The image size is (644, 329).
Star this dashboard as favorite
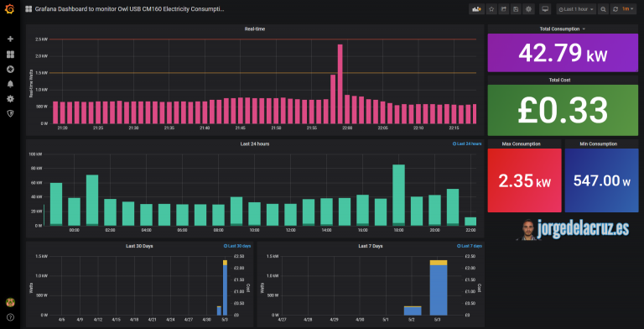click(x=491, y=9)
